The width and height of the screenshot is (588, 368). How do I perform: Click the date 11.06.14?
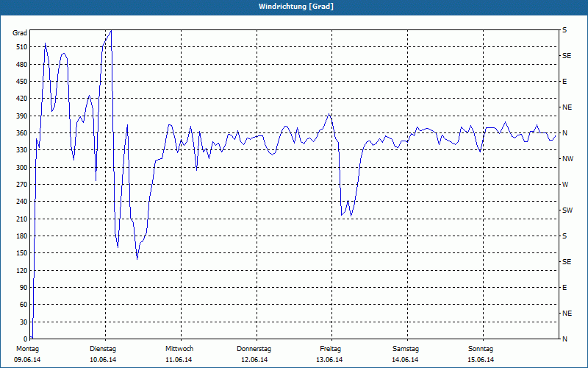coord(179,360)
